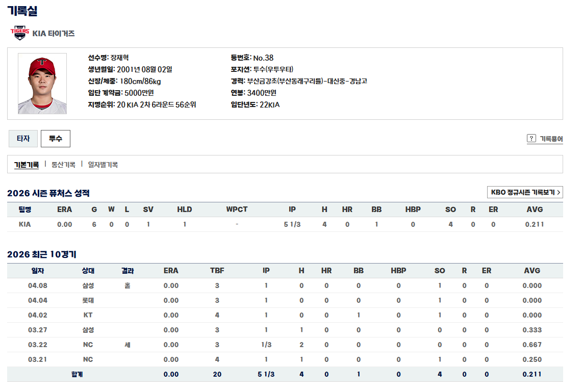Click the ERA header in the season table

tap(65, 210)
